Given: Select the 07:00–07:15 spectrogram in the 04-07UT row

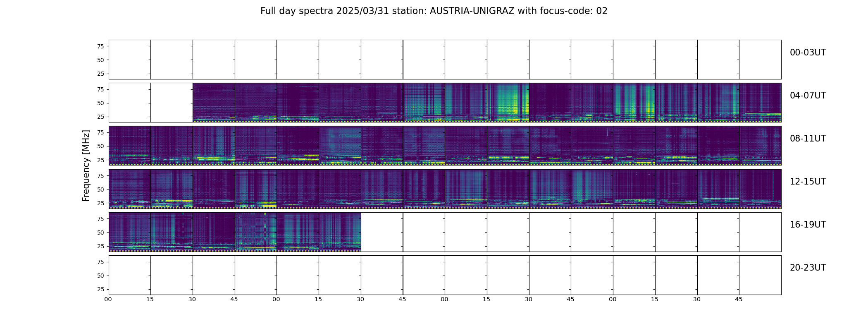Looking at the screenshot, I should pyautogui.click(x=634, y=103).
